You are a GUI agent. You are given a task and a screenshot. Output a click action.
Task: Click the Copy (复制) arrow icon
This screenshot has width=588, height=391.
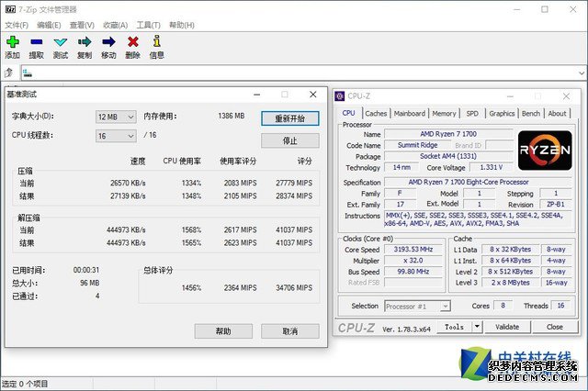click(x=85, y=41)
